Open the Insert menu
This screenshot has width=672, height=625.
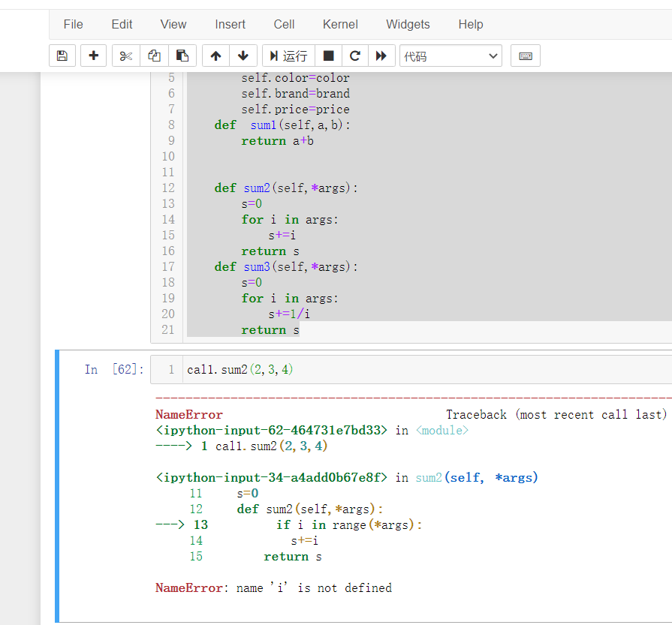click(x=231, y=25)
